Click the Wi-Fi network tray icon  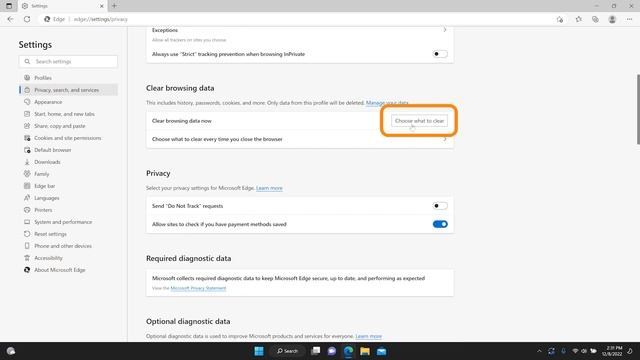click(575, 351)
